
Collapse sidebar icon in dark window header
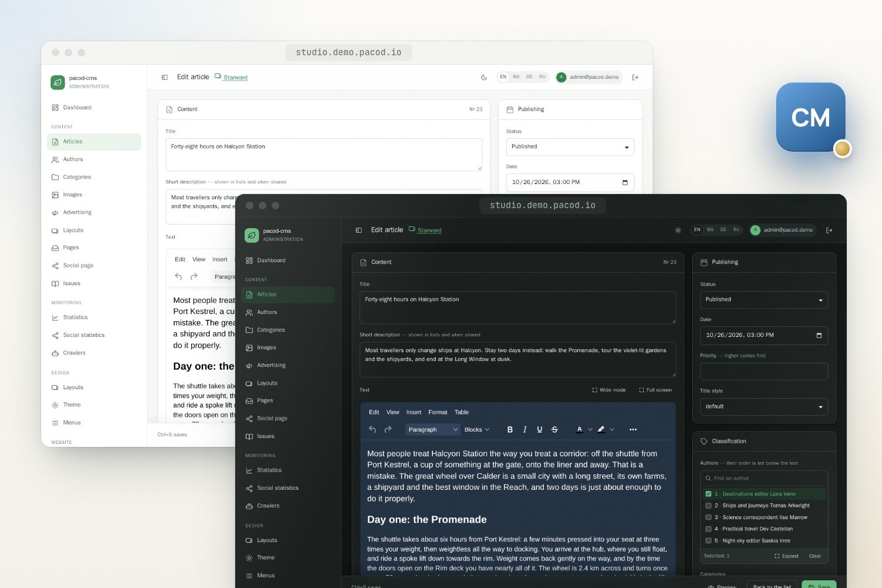[x=359, y=230]
